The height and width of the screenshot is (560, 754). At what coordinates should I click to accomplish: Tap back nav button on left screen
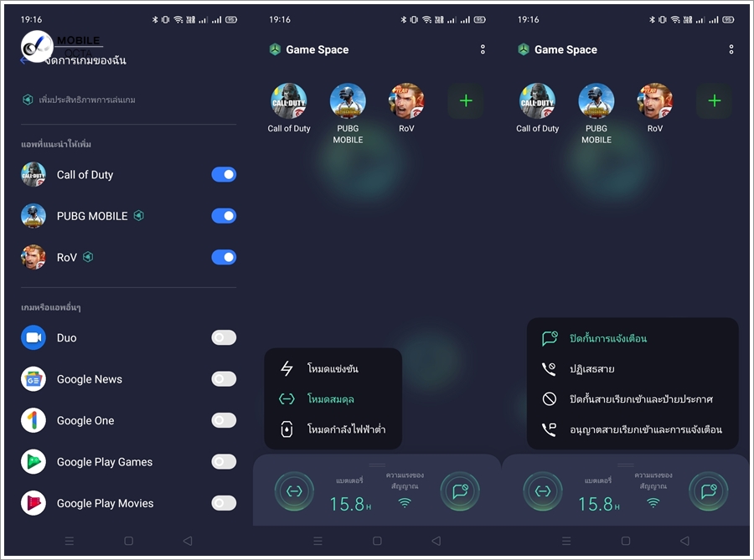(188, 541)
